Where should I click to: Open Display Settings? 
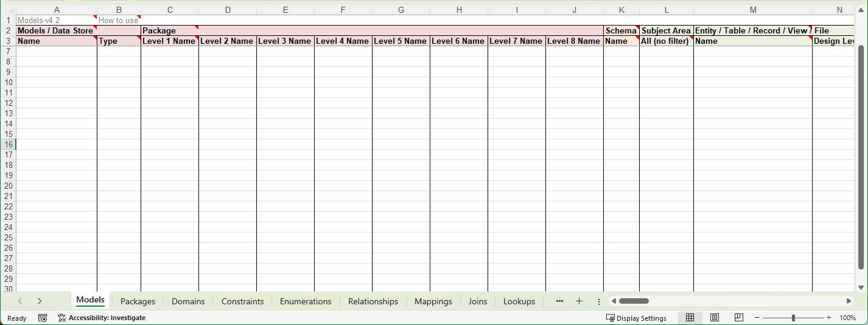click(x=636, y=318)
